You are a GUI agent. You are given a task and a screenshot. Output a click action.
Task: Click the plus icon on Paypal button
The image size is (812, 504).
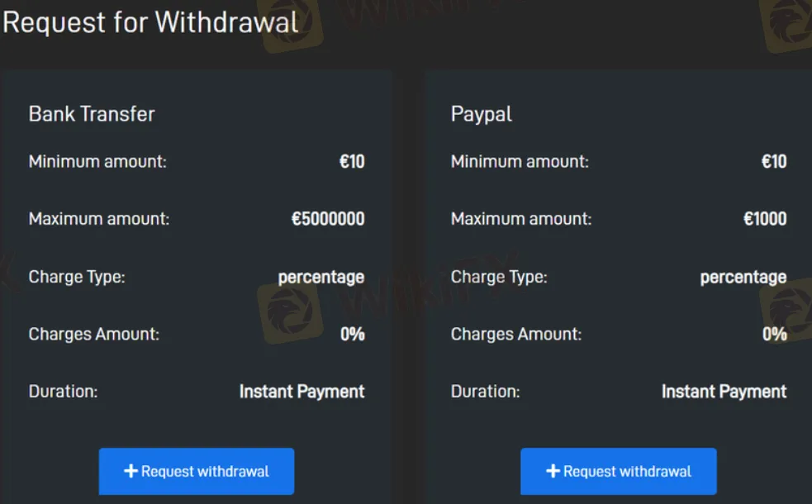(x=553, y=471)
